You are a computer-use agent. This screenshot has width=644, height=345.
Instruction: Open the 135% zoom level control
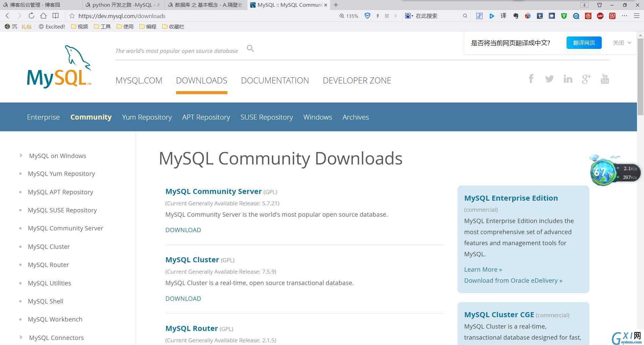pyautogui.click(x=349, y=16)
